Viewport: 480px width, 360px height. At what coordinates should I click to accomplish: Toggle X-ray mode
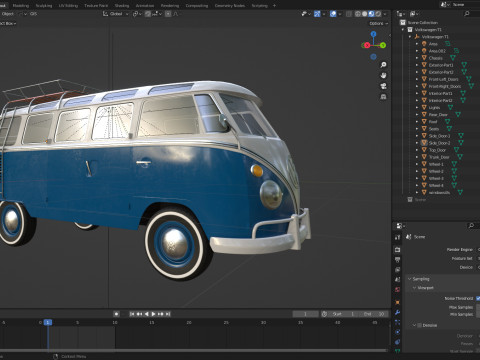[349, 14]
